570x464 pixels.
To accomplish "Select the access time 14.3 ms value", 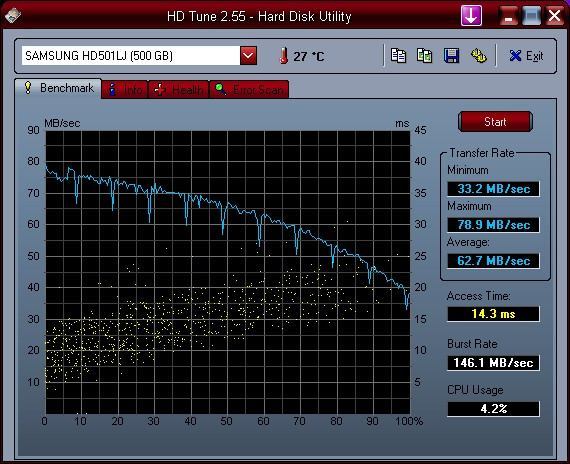I will (x=493, y=314).
